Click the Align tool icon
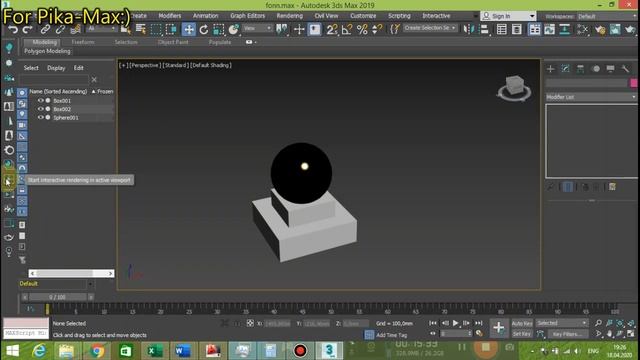The image size is (640, 360). click(x=484, y=29)
